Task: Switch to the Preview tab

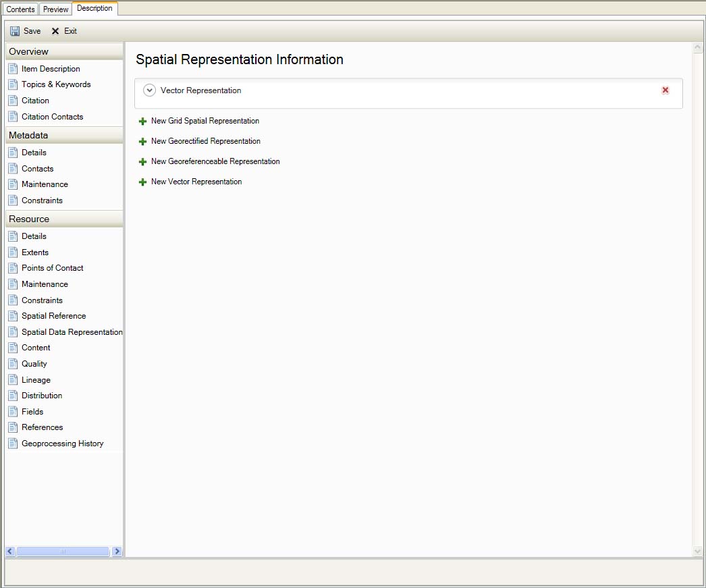Action: click(x=55, y=9)
